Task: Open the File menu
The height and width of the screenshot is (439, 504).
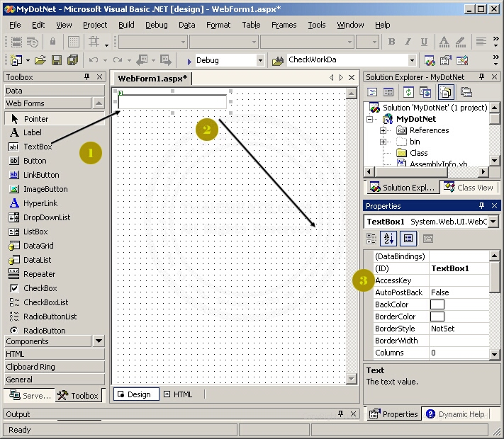Action: pos(15,25)
